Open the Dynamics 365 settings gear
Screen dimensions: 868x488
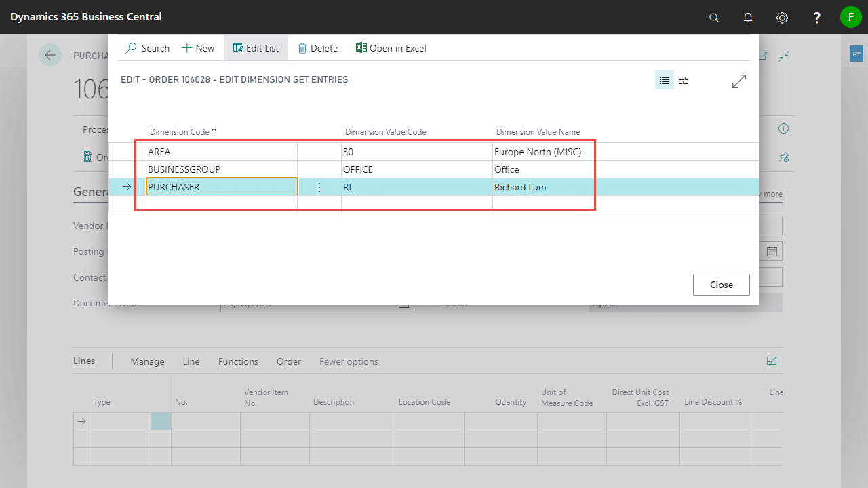[x=782, y=18]
